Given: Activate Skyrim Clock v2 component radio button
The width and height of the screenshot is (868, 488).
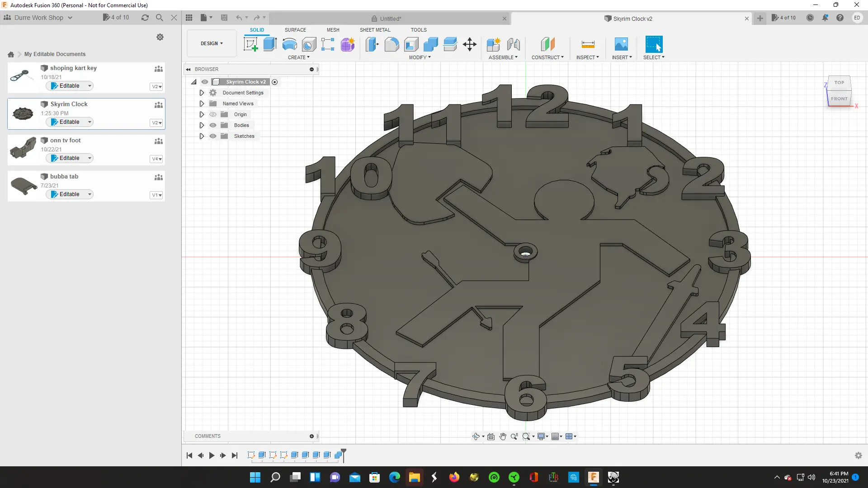Looking at the screenshot, I should pos(274,82).
